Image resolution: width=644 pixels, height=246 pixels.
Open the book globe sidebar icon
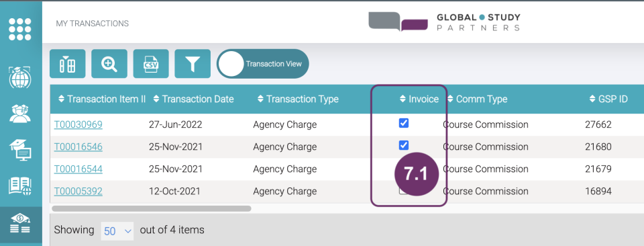click(19, 186)
